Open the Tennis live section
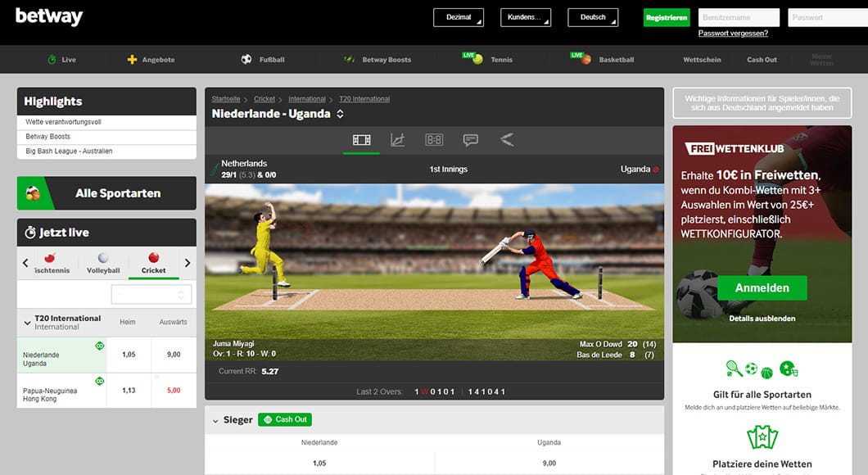This screenshot has height=475, width=868. click(x=488, y=59)
